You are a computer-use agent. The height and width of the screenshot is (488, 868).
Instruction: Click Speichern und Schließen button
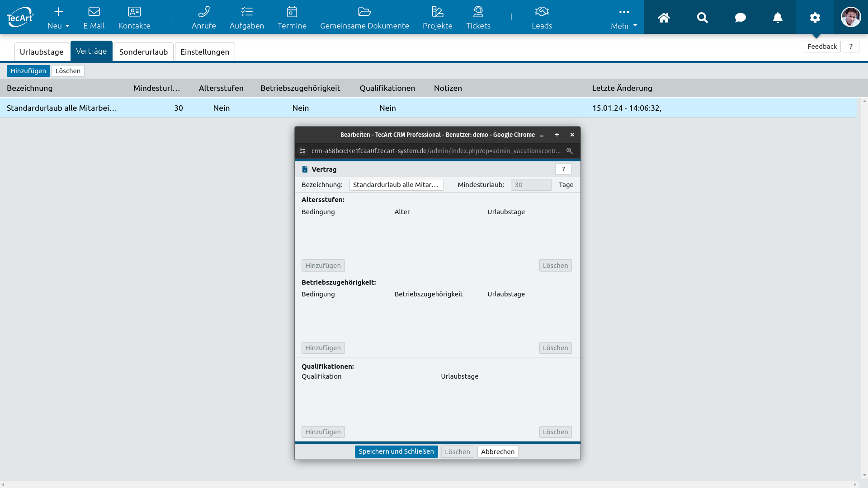pos(396,451)
